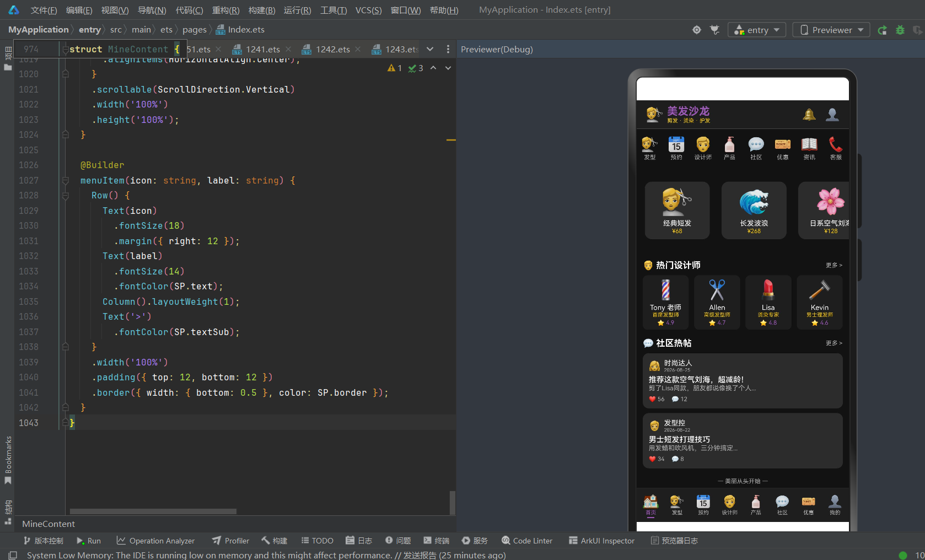Click the green status dot in status bar
This screenshot has height=560, width=925.
(903, 555)
